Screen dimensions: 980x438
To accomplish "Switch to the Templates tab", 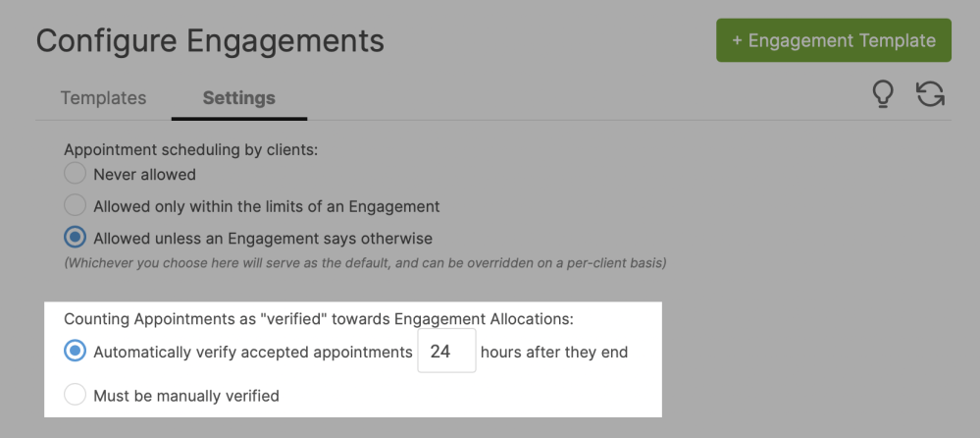I will coord(103,98).
